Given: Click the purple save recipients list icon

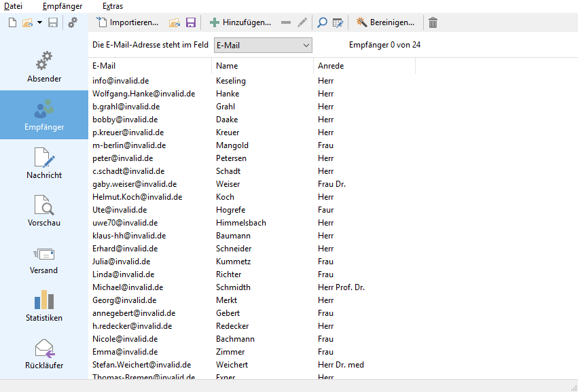Looking at the screenshot, I should point(191,22).
